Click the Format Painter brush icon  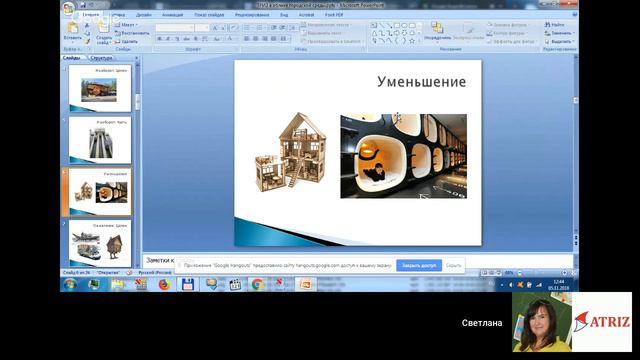pyautogui.click(x=87, y=41)
